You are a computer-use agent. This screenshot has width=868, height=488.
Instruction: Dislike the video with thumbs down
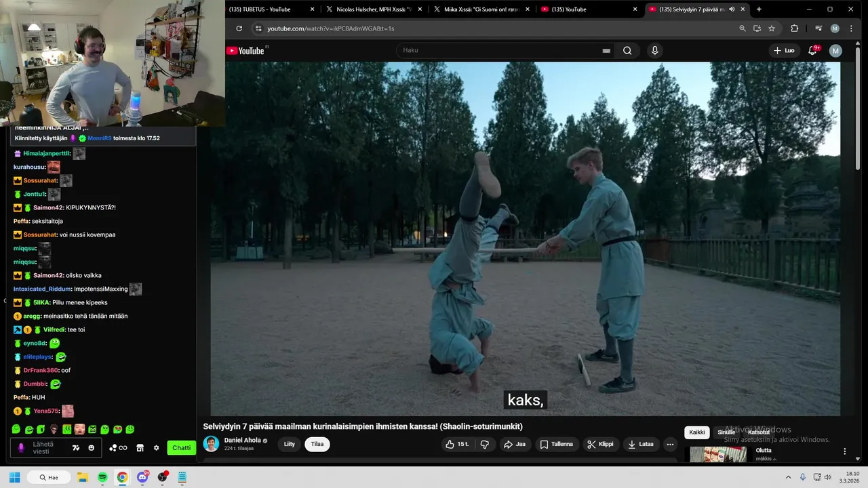point(485,444)
